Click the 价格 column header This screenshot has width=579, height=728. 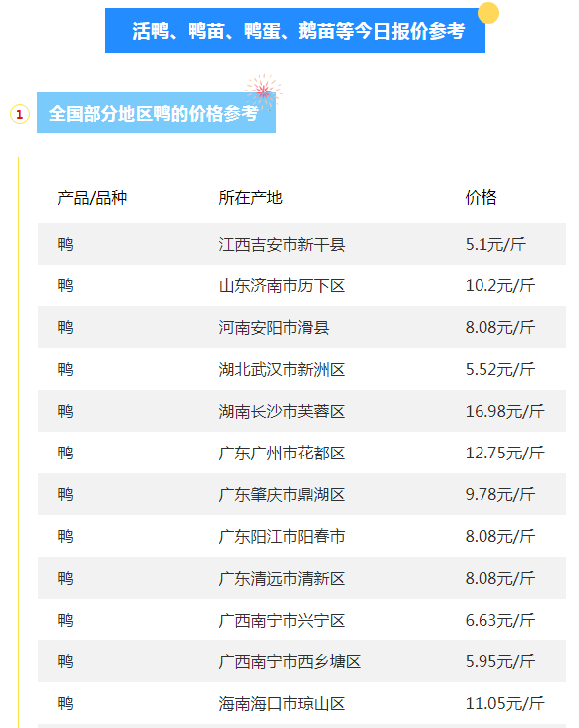(x=482, y=197)
